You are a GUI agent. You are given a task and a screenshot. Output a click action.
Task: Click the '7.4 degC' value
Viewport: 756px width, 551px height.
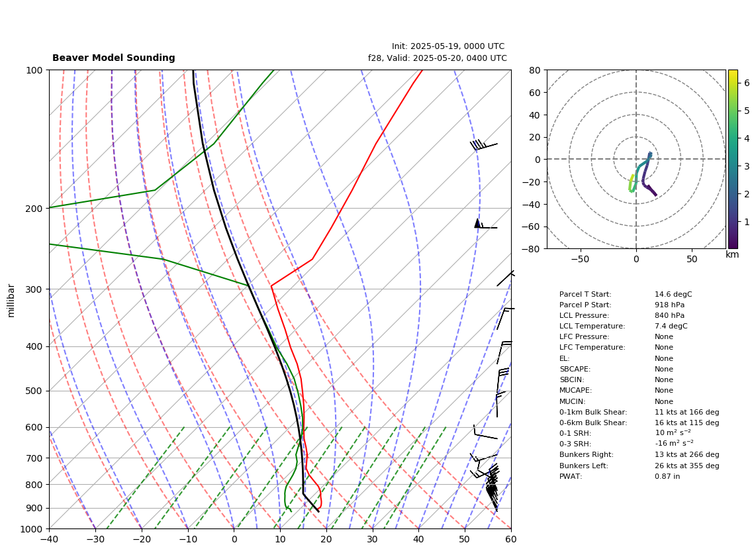pyautogui.click(x=671, y=326)
